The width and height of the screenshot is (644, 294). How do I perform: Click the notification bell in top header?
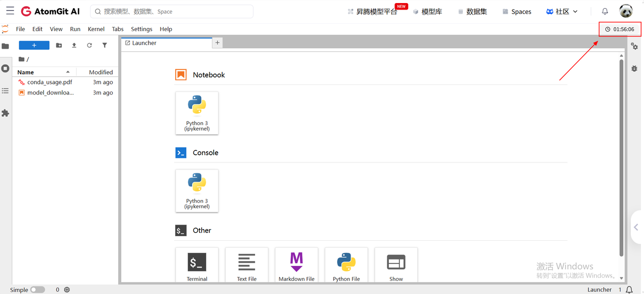pos(605,11)
